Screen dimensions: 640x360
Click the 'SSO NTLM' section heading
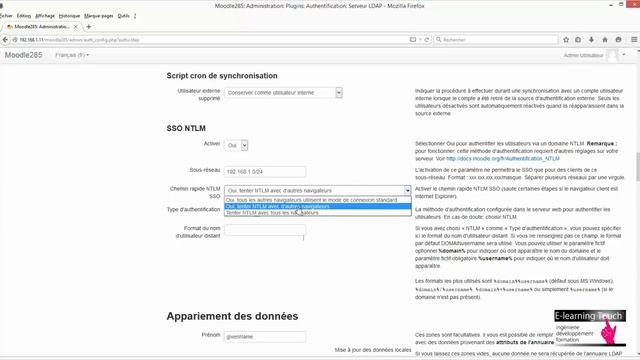pyautogui.click(x=186, y=129)
